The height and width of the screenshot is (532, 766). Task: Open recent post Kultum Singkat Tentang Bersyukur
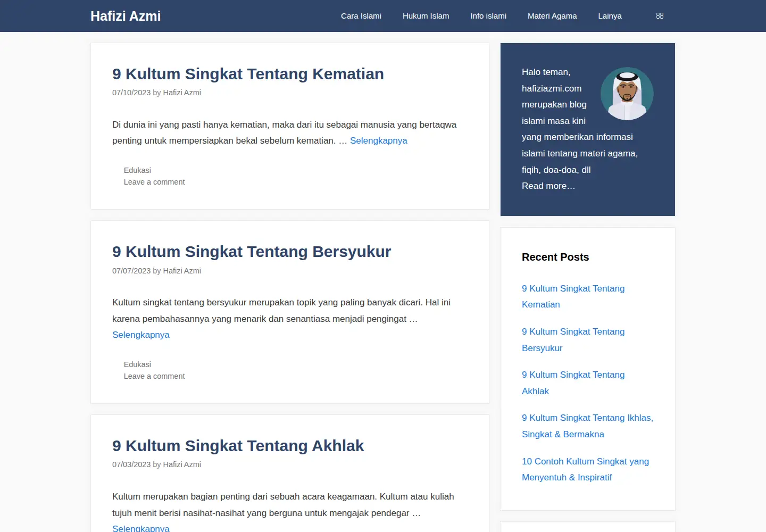coord(573,339)
